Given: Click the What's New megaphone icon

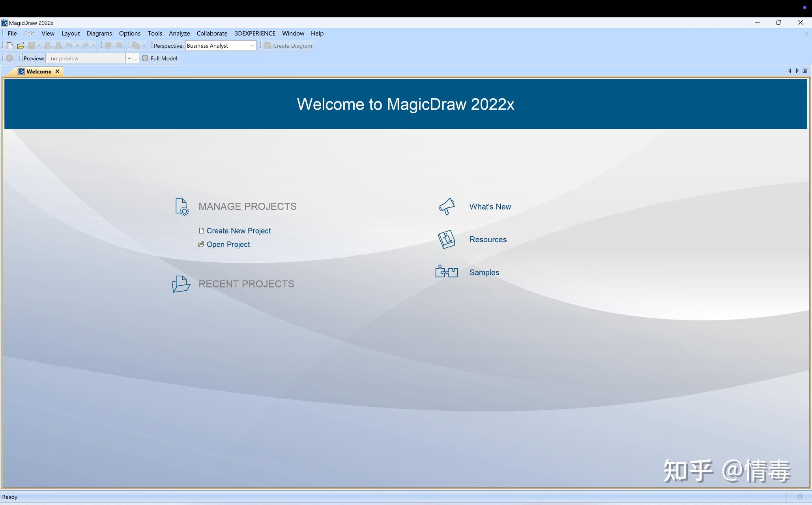Looking at the screenshot, I should point(447,206).
